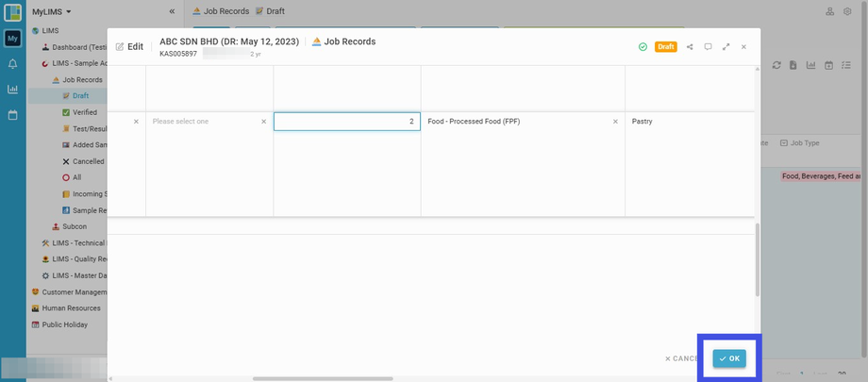Click the OK button

729,358
